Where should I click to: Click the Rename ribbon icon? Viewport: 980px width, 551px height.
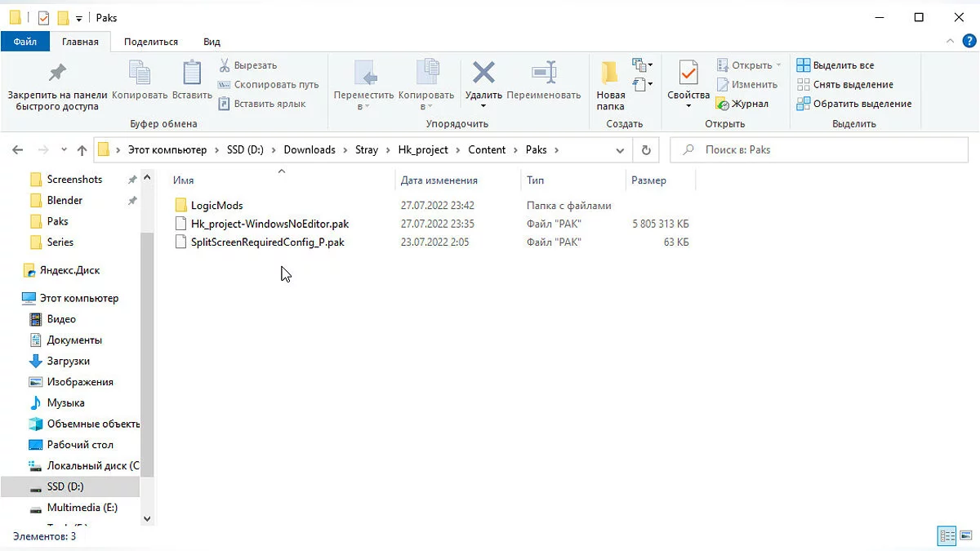coord(544,73)
